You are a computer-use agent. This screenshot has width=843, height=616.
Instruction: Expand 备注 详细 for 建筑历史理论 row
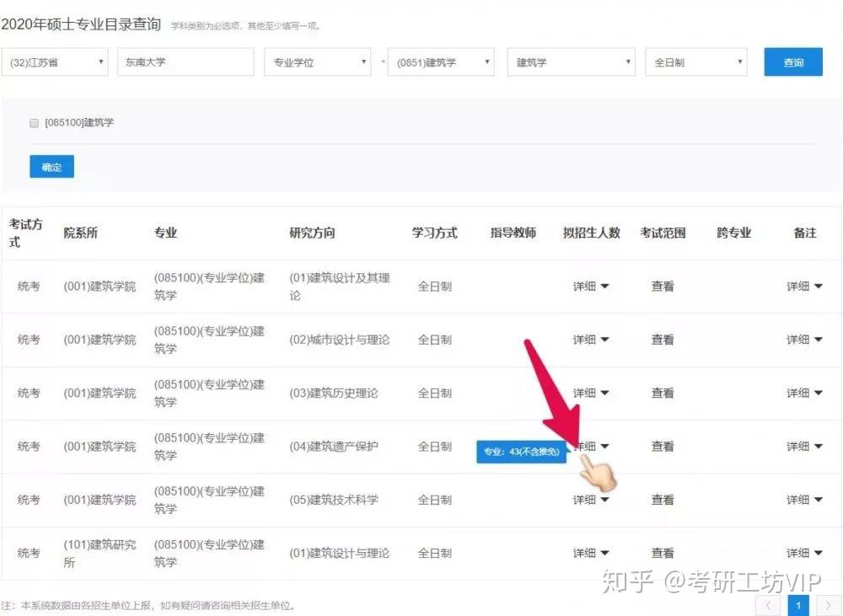804,393
